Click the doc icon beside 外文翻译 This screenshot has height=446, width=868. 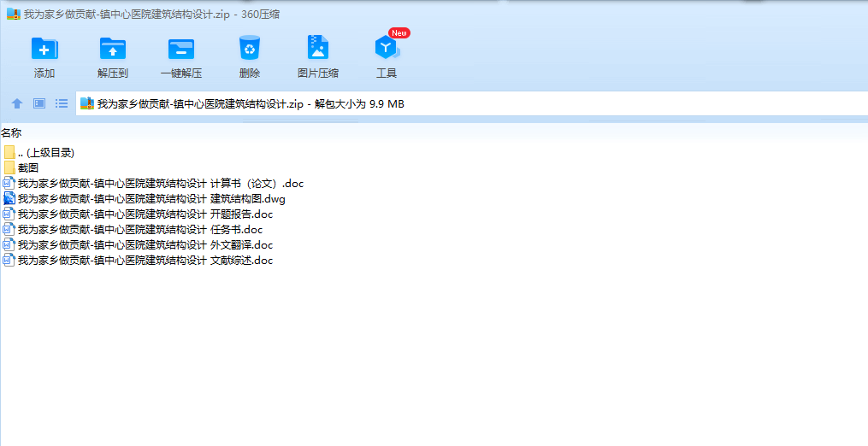click(9, 244)
